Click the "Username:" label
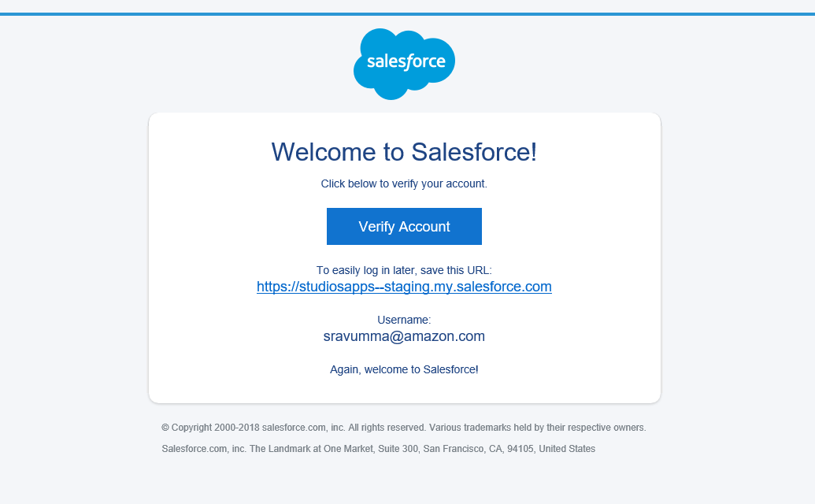This screenshot has width=815, height=504. click(404, 320)
